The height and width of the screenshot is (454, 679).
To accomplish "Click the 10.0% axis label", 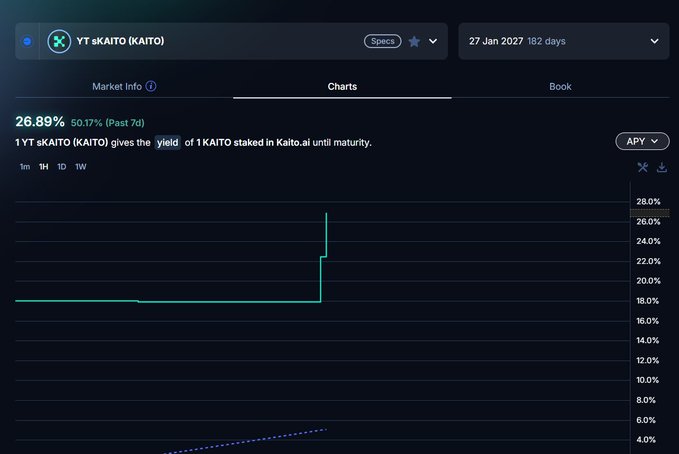I will pyautogui.click(x=647, y=380).
